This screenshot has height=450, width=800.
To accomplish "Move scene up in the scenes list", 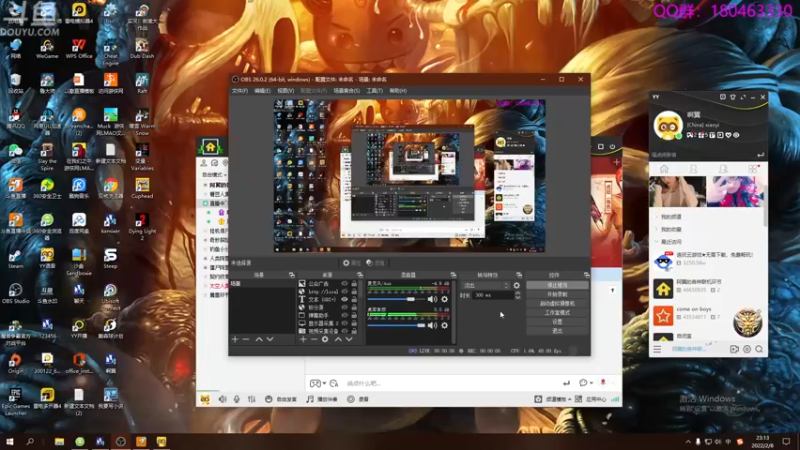I will [259, 339].
